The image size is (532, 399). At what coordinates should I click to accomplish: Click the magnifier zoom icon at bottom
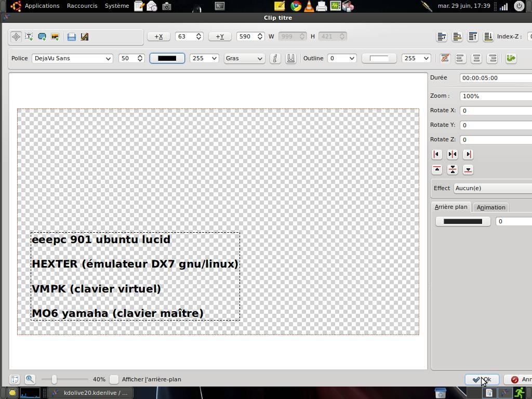click(30, 379)
